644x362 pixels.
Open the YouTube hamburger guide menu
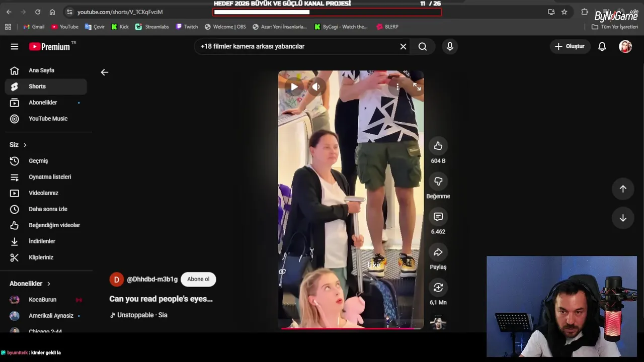click(14, 47)
